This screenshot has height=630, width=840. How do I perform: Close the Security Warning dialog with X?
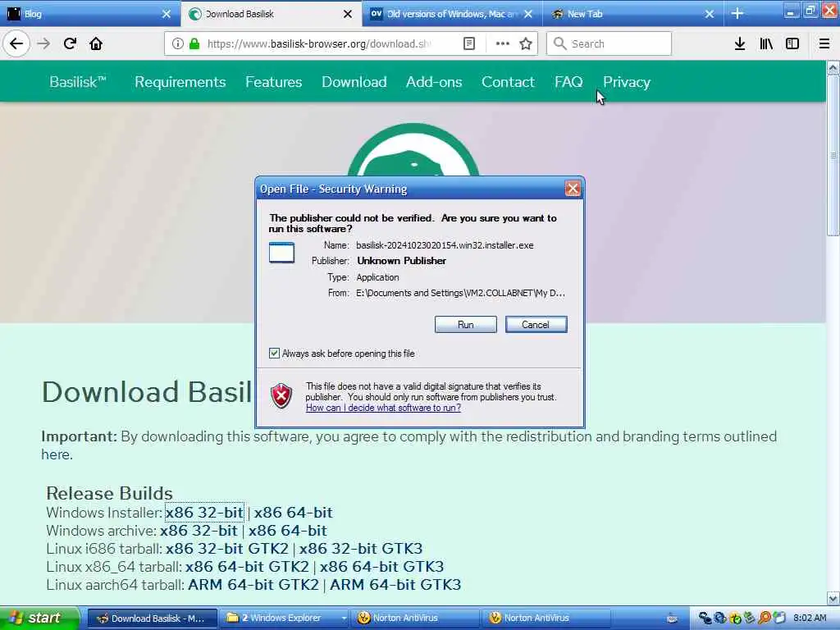coord(573,189)
